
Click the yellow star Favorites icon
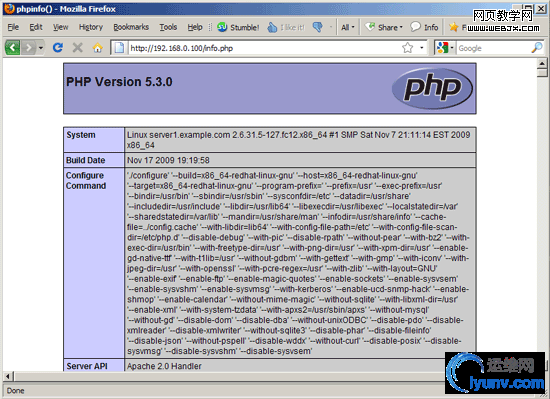(454, 27)
